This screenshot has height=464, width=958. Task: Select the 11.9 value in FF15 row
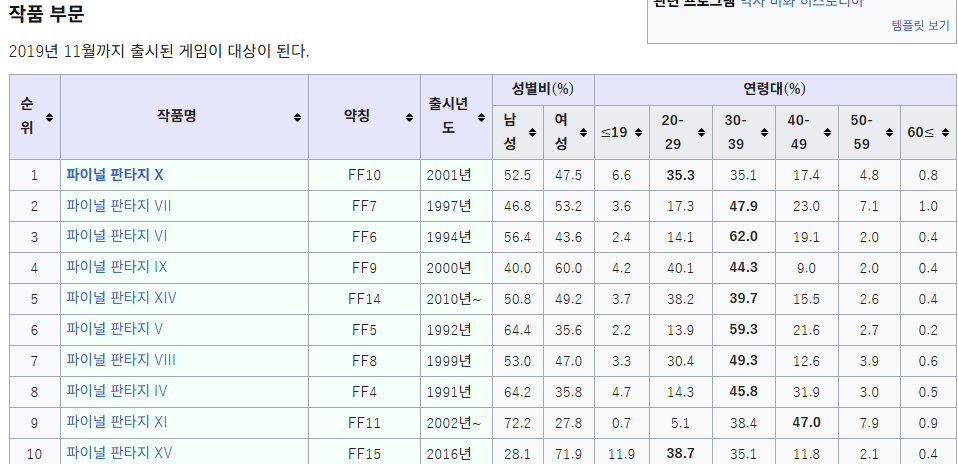[621, 454]
